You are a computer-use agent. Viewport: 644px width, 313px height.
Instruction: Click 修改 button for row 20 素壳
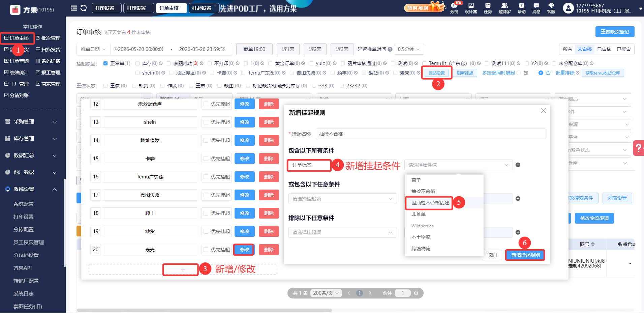click(244, 250)
